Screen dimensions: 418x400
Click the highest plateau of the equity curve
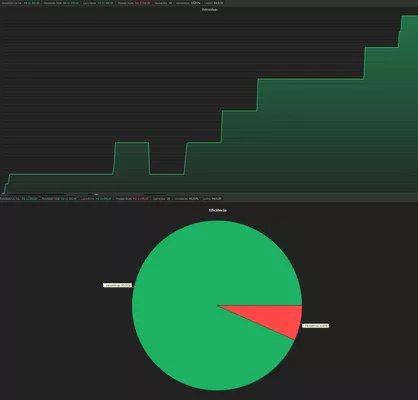point(409,16)
